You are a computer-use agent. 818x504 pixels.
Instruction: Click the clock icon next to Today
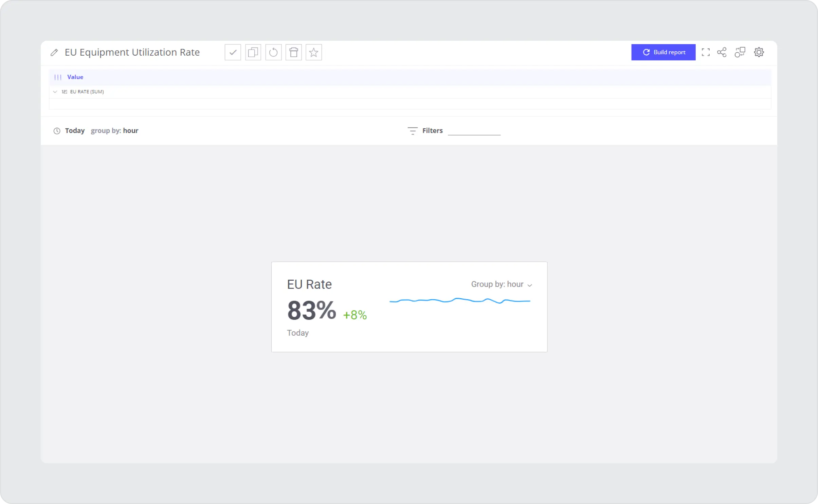[x=57, y=131]
